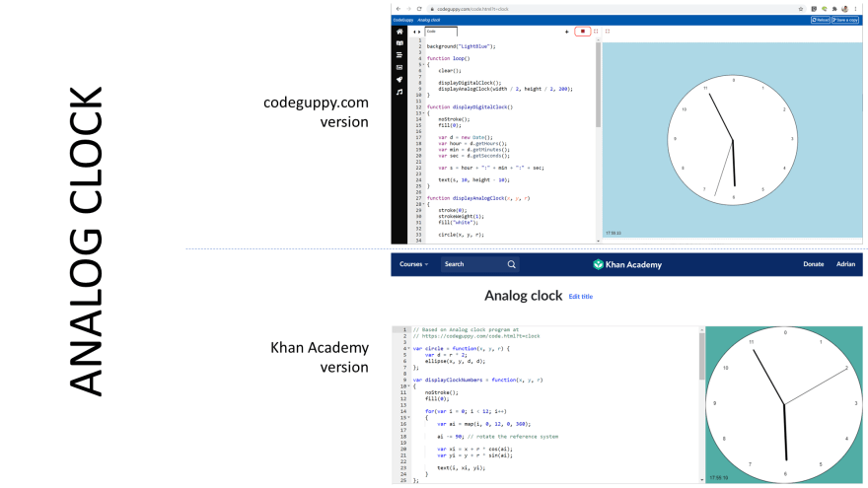Click the browser reload page icon
The image size is (868, 488).
419,9
